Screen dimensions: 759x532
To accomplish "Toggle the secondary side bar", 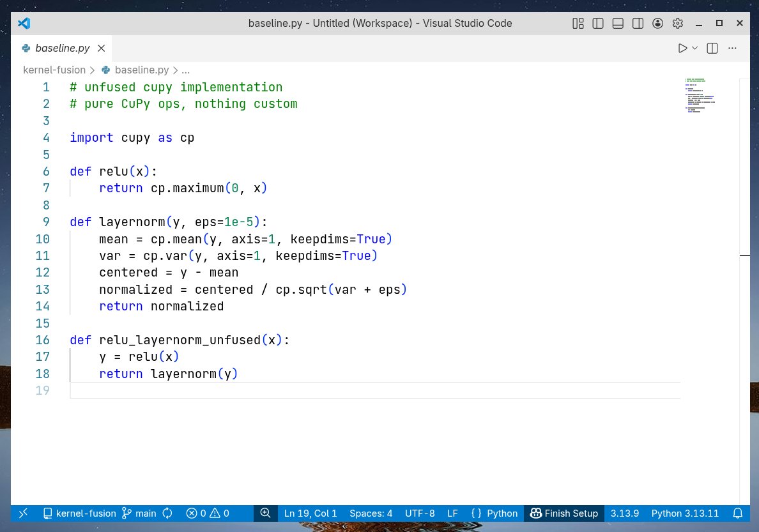I will coord(638,23).
